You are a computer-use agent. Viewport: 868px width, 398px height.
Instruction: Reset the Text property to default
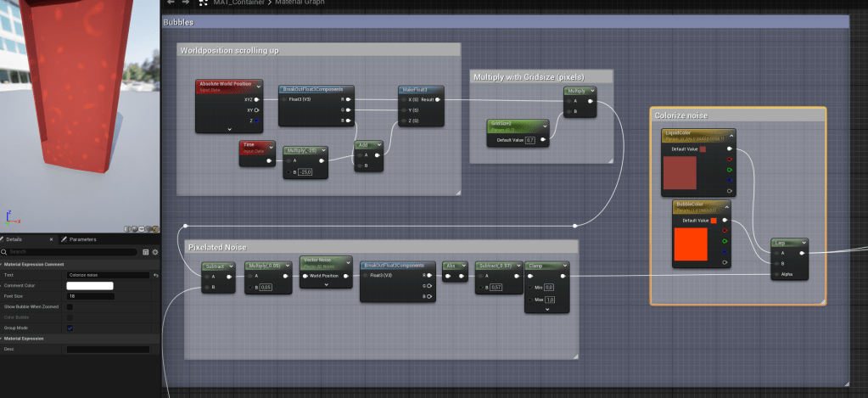(x=155, y=275)
